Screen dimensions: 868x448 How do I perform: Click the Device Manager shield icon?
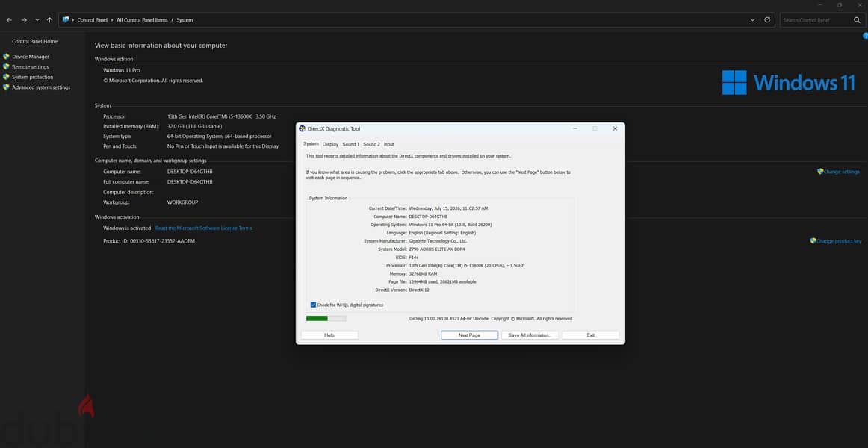pos(6,57)
